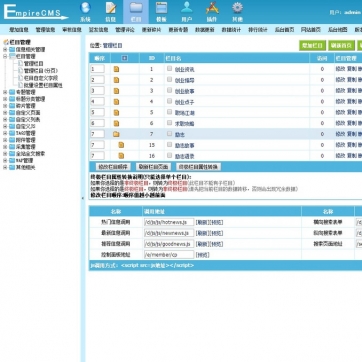
Task: Click the page icon in row ID 3
Action: coord(116,91)
